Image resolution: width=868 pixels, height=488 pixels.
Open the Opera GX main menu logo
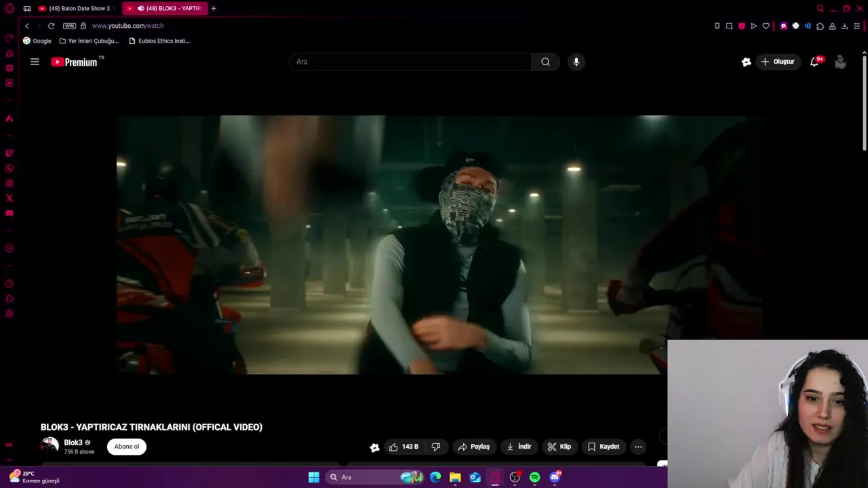click(9, 8)
